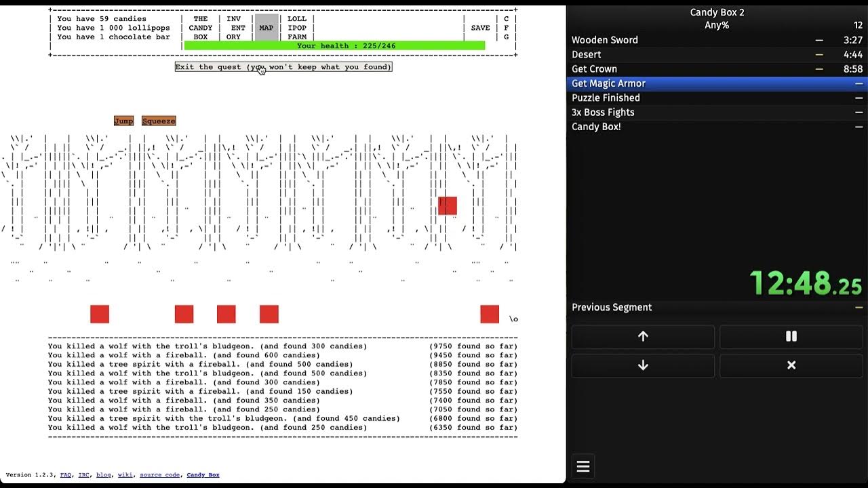Click the leftmost red wolf square on ground

click(x=100, y=314)
